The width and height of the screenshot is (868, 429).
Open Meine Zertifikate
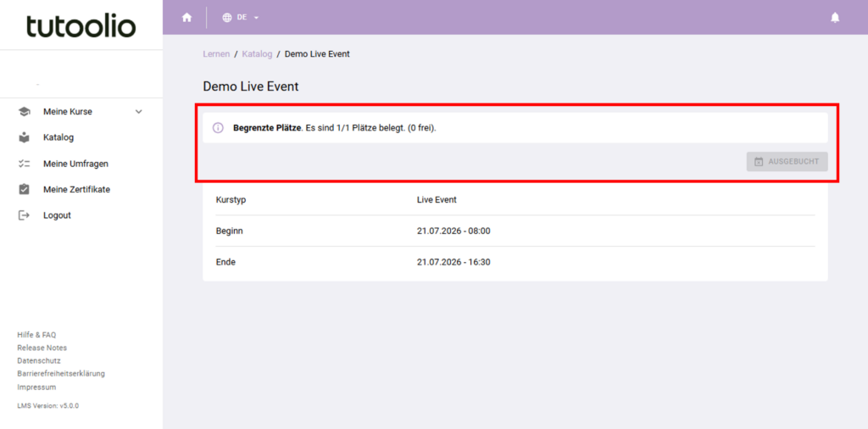[77, 189]
